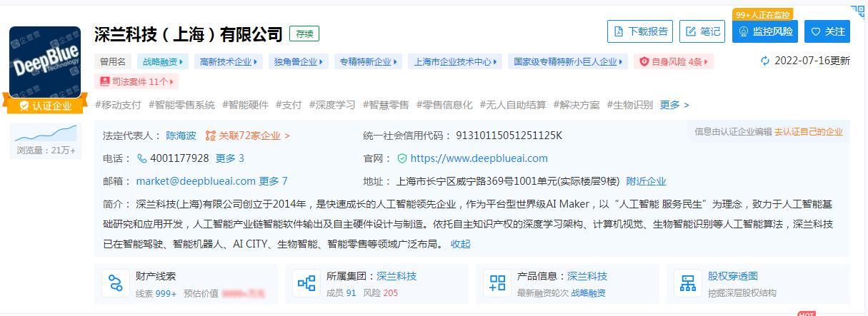Click the 所属集团 group icon
The height and width of the screenshot is (316, 868).
306,283
